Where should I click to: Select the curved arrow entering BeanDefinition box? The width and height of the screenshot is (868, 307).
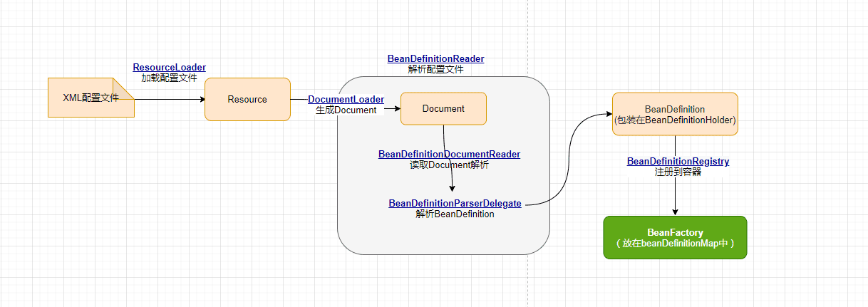tap(570, 157)
